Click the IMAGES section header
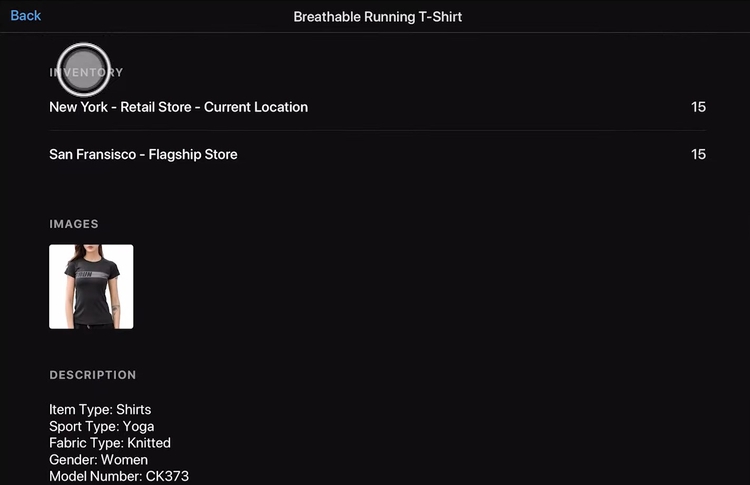Image resolution: width=750 pixels, height=485 pixels. [x=74, y=224]
